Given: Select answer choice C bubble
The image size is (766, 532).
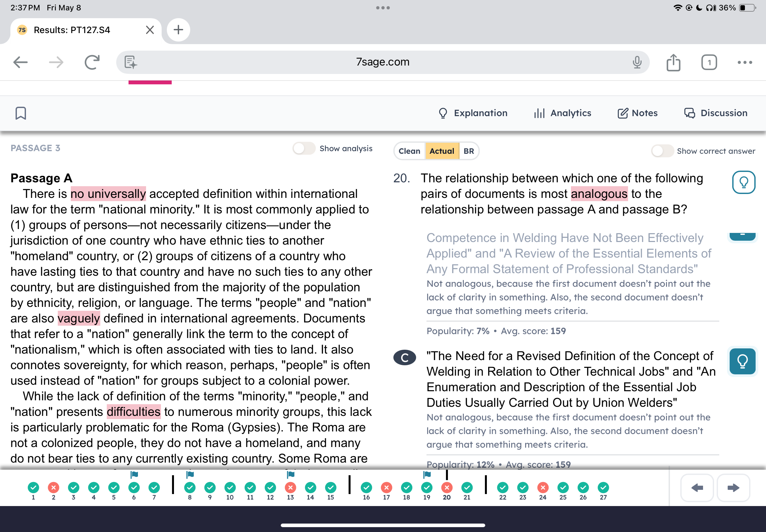Looking at the screenshot, I should 404,358.
